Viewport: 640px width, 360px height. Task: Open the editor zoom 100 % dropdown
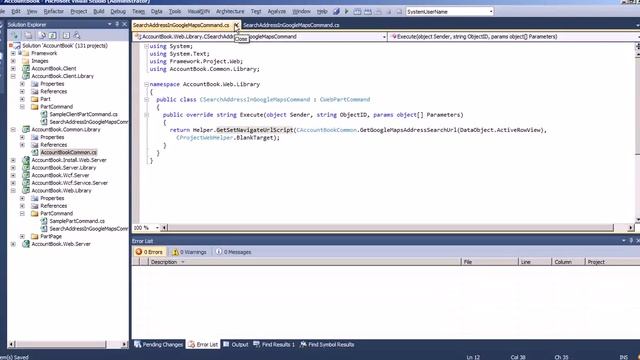[x=157, y=228]
